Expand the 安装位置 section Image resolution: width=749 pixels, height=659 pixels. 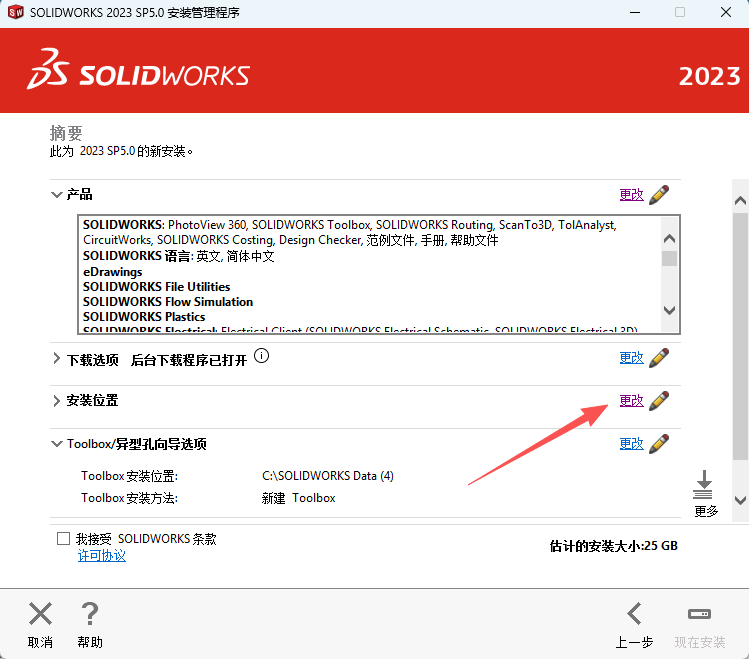coord(56,401)
